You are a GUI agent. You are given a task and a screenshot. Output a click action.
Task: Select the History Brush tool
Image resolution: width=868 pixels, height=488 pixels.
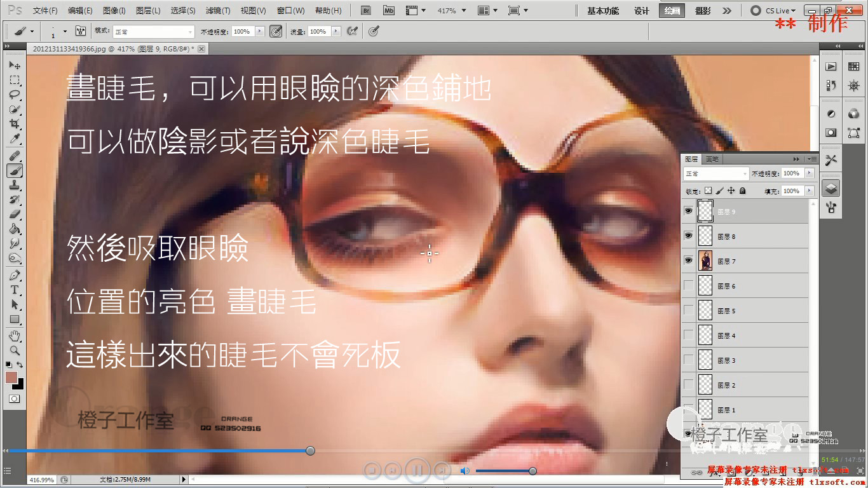click(x=15, y=200)
